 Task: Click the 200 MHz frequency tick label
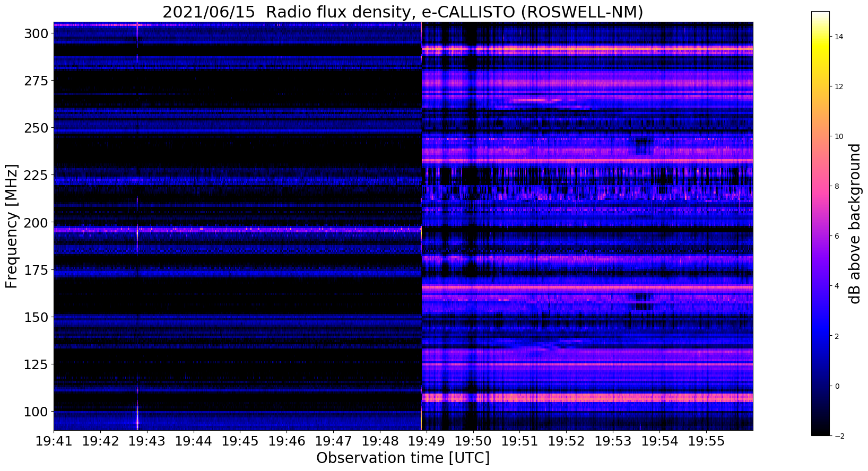36,222
